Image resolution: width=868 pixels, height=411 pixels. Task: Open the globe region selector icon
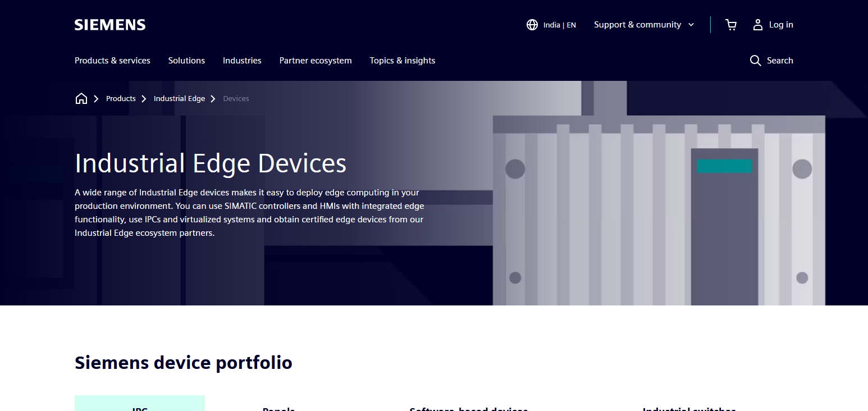coord(532,25)
